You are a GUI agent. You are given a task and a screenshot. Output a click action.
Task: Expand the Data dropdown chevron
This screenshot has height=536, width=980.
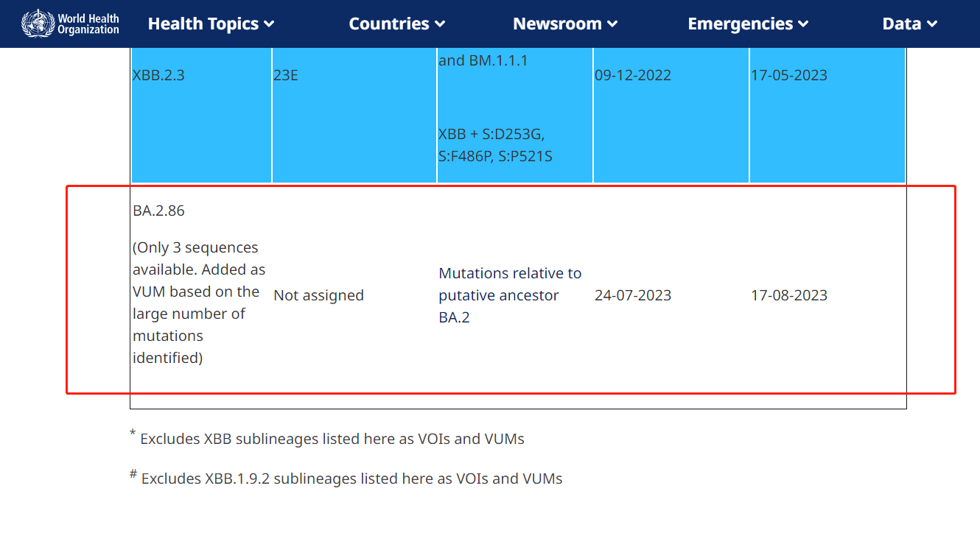click(932, 24)
